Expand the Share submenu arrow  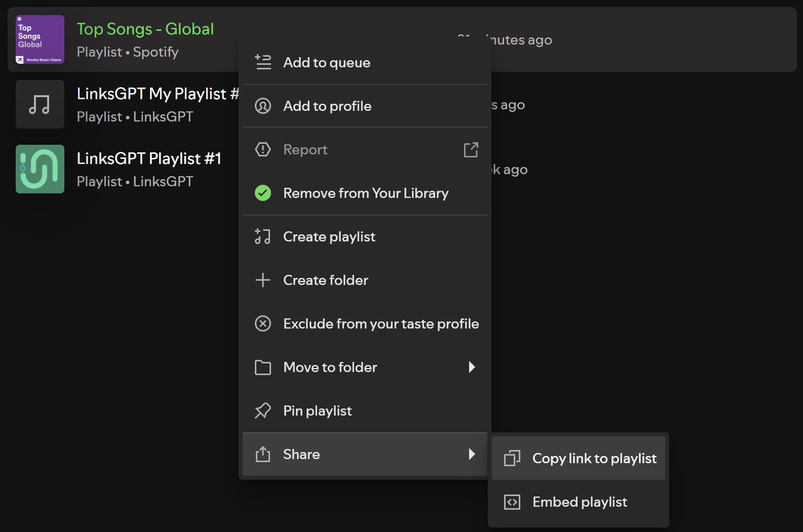click(472, 454)
